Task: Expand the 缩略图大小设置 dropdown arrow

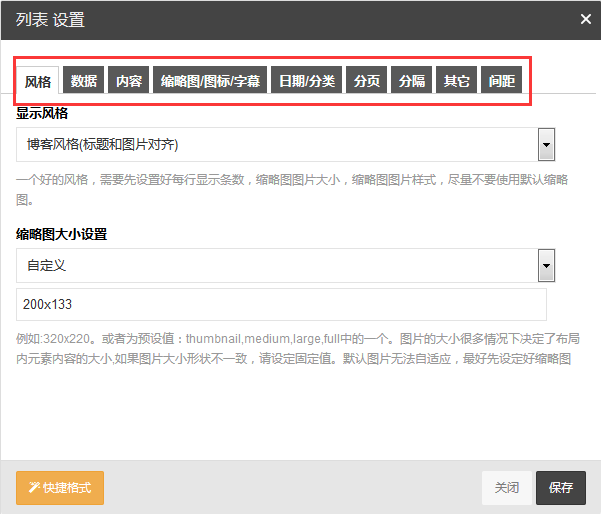Action: coord(547,266)
